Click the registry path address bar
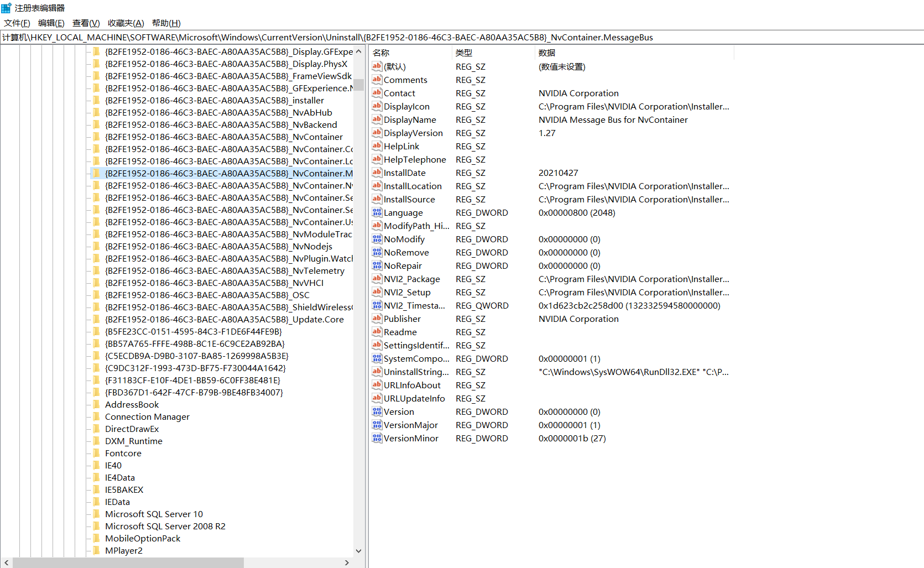924x568 pixels. 462,38
